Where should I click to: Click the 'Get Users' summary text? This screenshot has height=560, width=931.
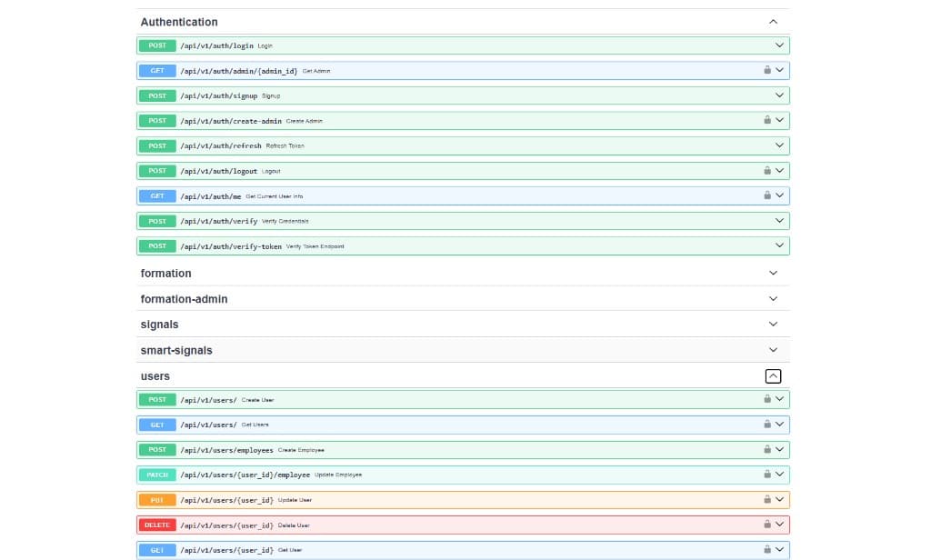point(255,425)
